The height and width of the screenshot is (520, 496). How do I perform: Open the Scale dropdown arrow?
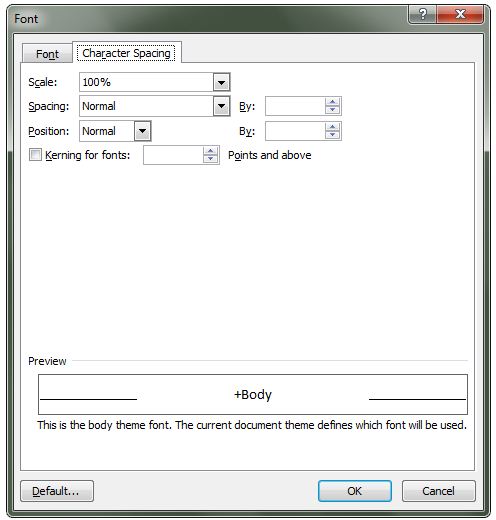pos(221,82)
